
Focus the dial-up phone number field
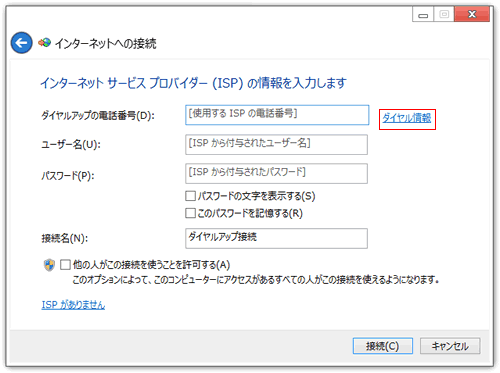[x=277, y=115]
